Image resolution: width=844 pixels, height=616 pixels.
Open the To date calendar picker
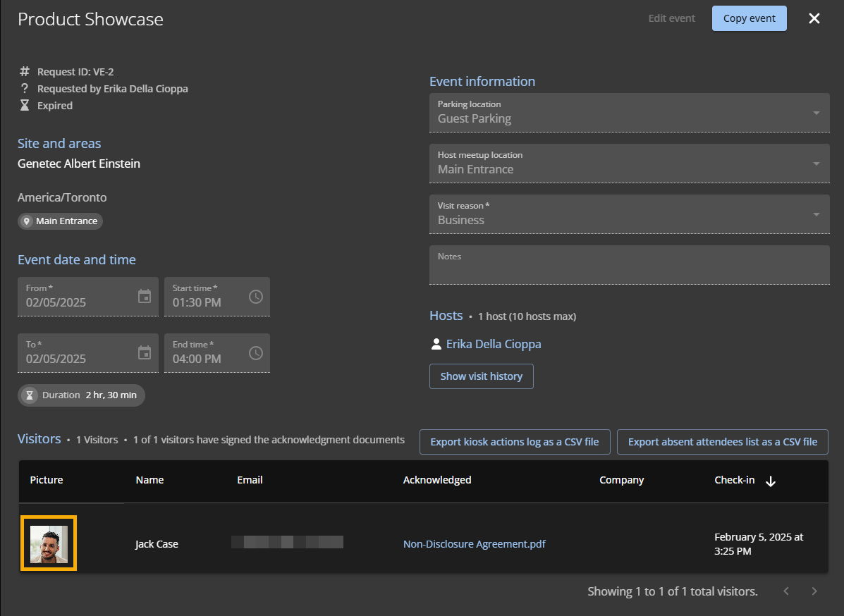145,353
